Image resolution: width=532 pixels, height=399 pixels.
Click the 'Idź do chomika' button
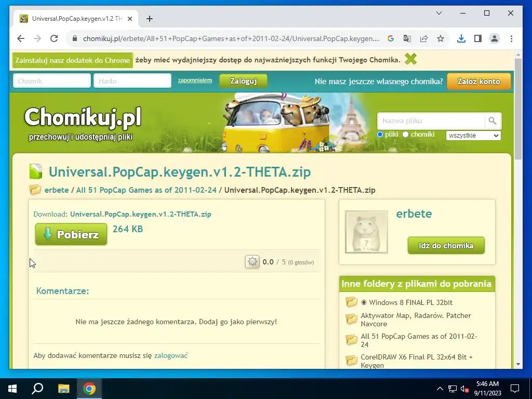(x=446, y=245)
